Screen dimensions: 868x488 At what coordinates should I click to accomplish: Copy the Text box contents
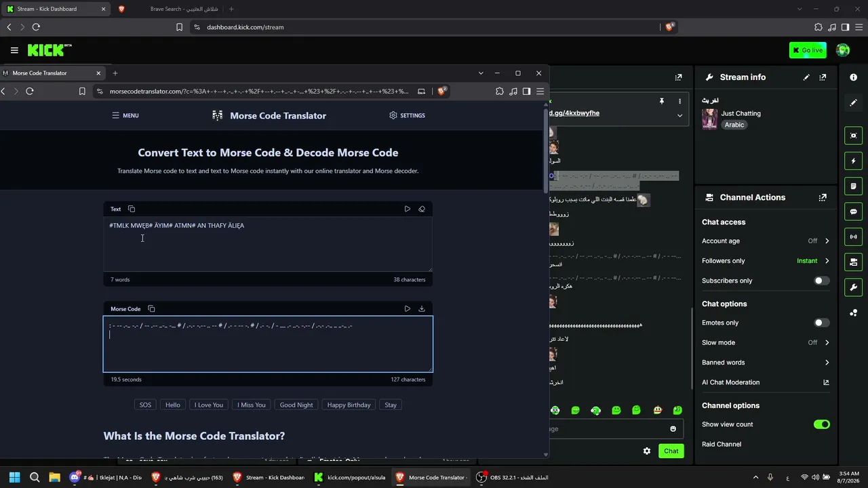click(132, 209)
